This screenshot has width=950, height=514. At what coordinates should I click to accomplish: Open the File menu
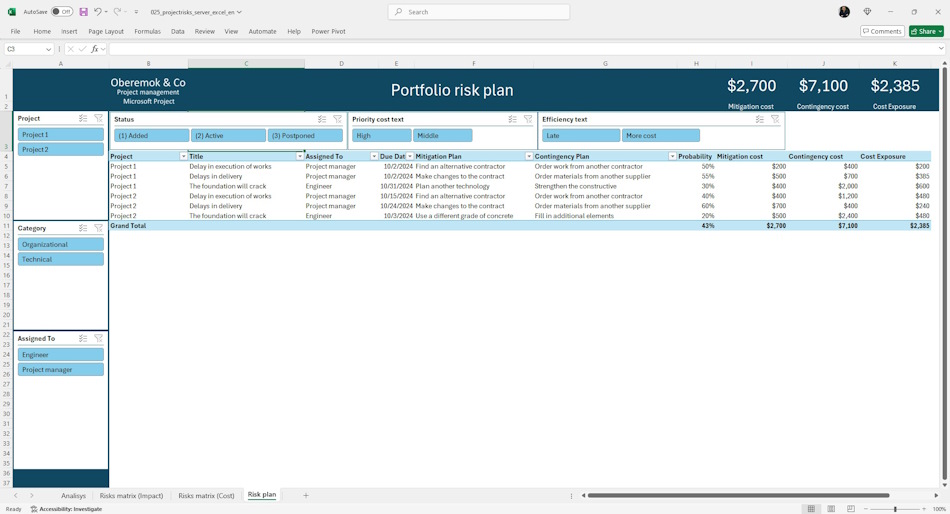pos(15,32)
